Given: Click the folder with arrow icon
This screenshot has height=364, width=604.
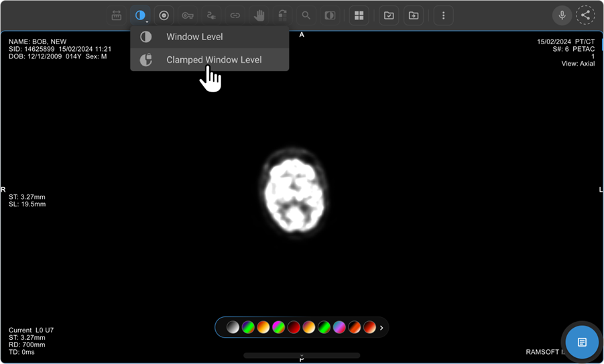Looking at the screenshot, I should (x=414, y=15).
